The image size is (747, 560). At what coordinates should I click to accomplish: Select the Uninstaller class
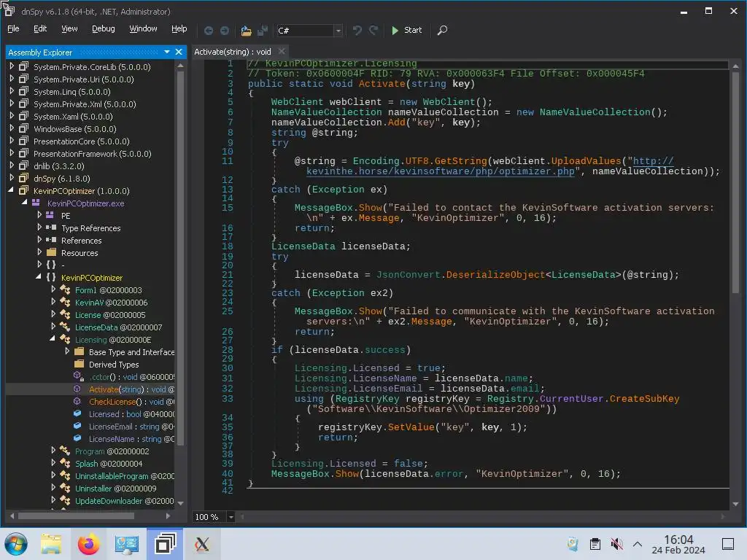click(x=115, y=488)
